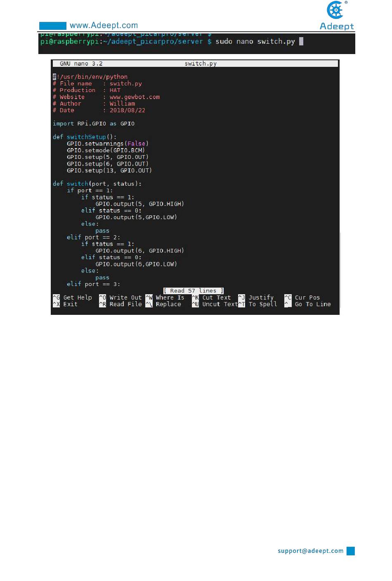Click the Go To Line shortcut
Viewport: 392px width, 581px height.
[307, 304]
